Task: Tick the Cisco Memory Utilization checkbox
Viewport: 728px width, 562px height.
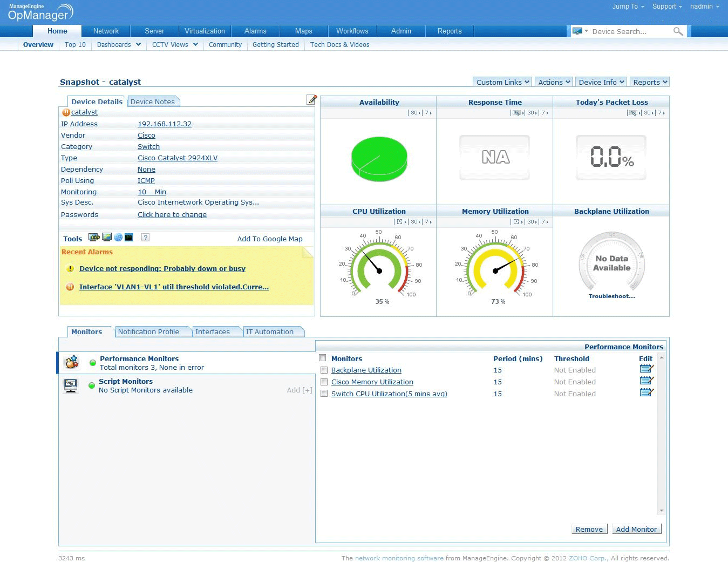Action: pyautogui.click(x=324, y=382)
